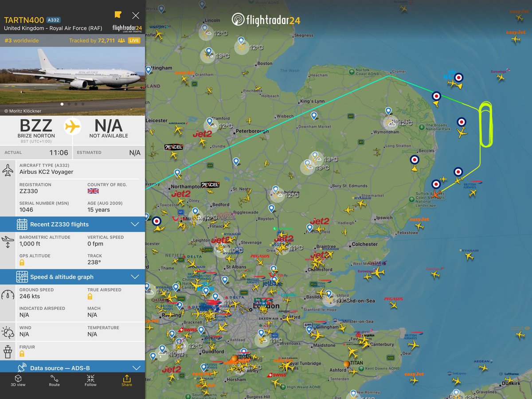
Task: Open the Route tab
Action: click(54, 380)
